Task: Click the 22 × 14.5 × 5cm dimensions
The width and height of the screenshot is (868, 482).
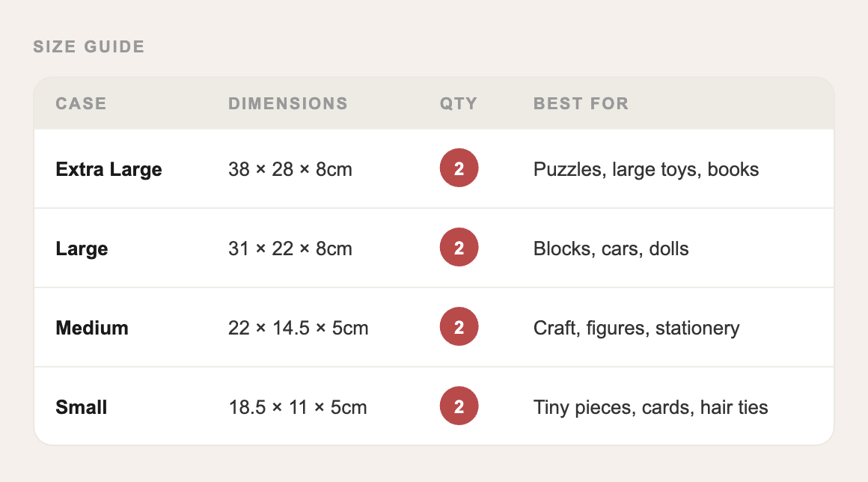Action: 299,328
